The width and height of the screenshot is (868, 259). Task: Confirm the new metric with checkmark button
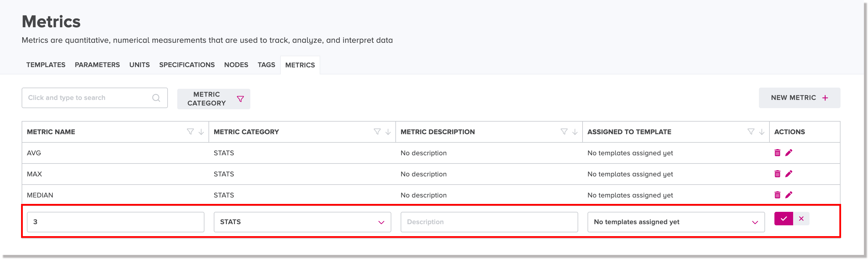783,219
